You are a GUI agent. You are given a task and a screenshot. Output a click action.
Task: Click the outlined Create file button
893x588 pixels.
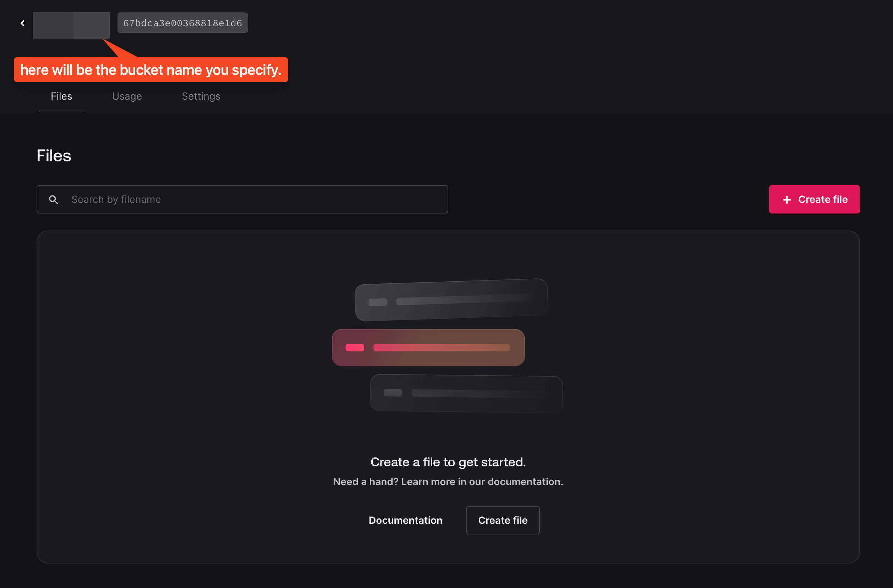503,520
